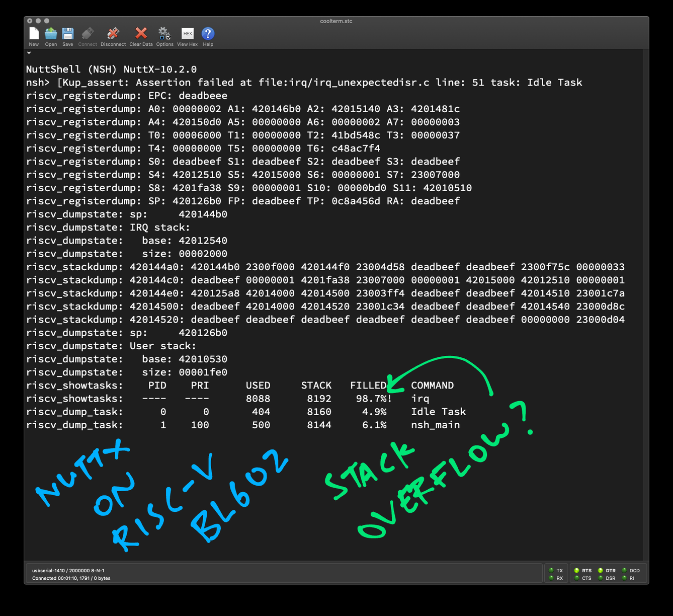Click the DCD status LED

pos(624,570)
